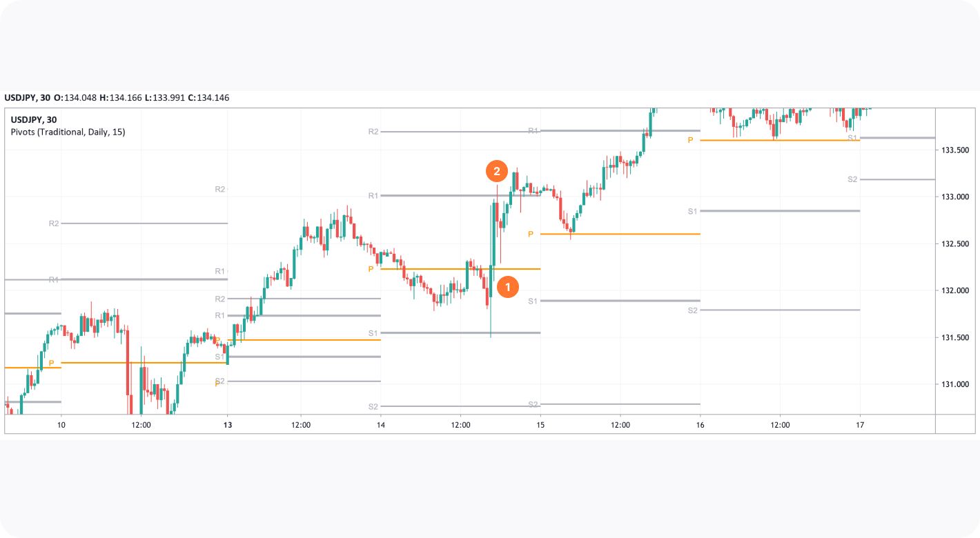The image size is (980, 538).
Task: Select the 131.500 price axis label
Action: [956, 337]
